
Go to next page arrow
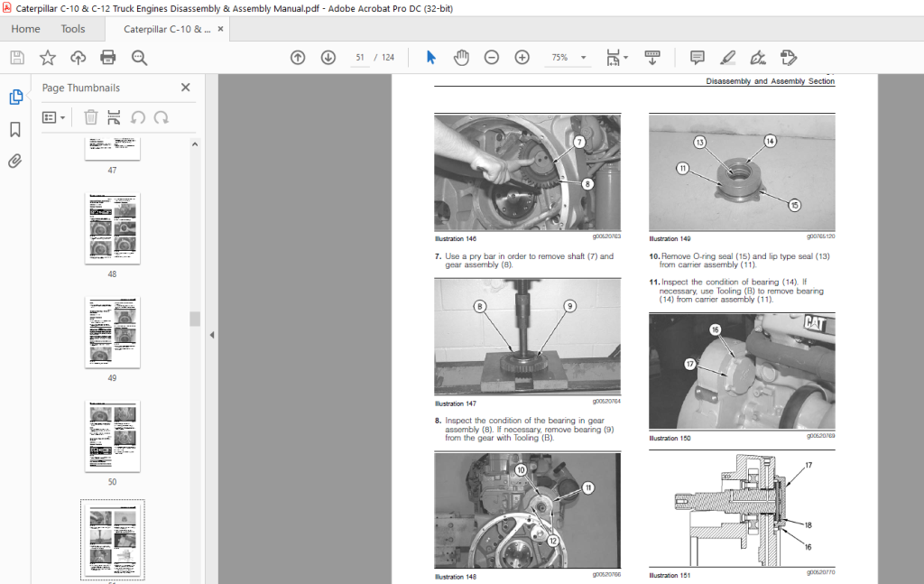click(328, 57)
